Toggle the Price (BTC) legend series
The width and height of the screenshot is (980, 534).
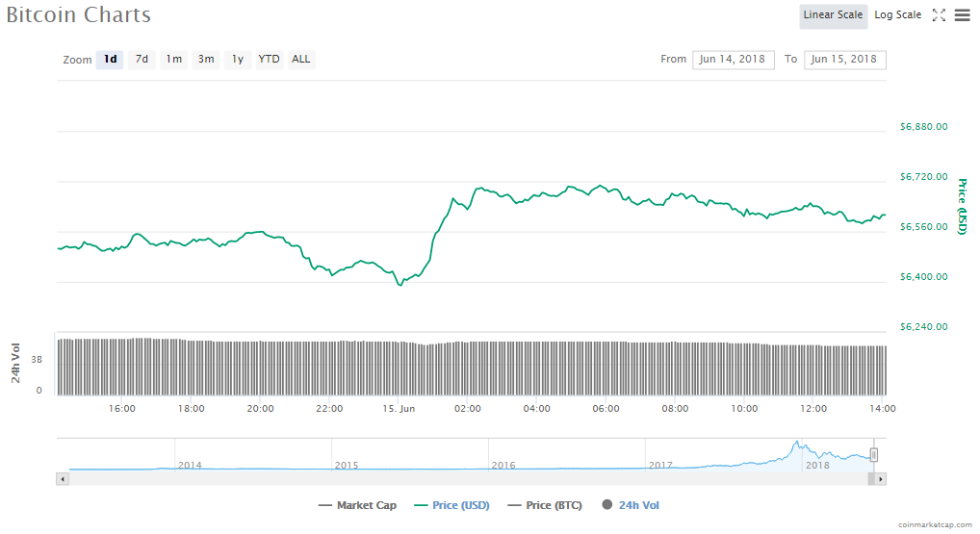[x=544, y=505]
